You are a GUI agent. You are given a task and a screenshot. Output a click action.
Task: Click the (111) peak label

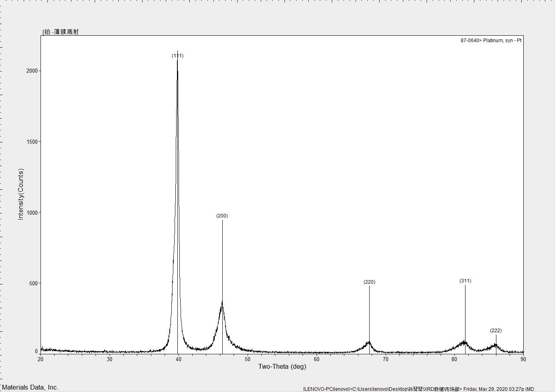coord(177,56)
